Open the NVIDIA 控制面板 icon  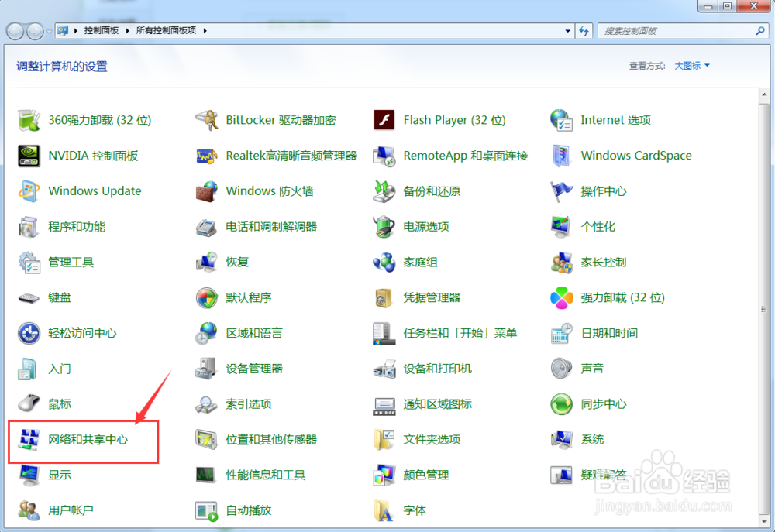(x=29, y=156)
